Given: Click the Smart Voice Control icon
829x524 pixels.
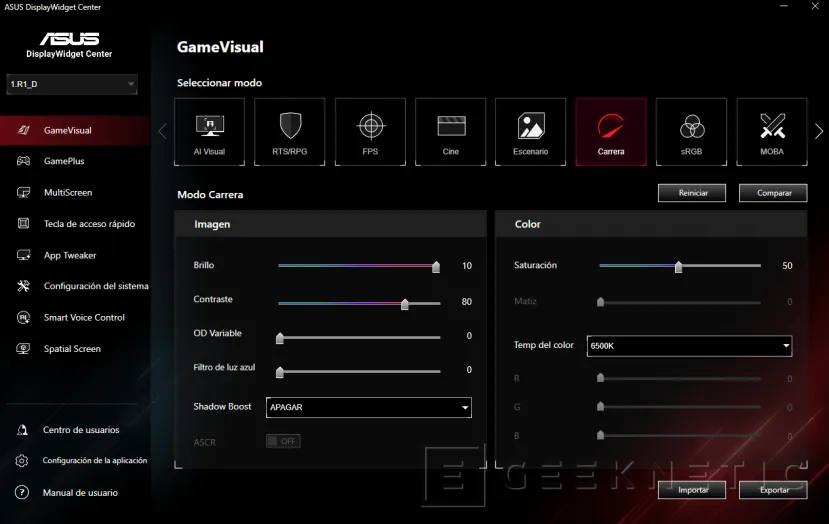Looking at the screenshot, I should (x=23, y=317).
